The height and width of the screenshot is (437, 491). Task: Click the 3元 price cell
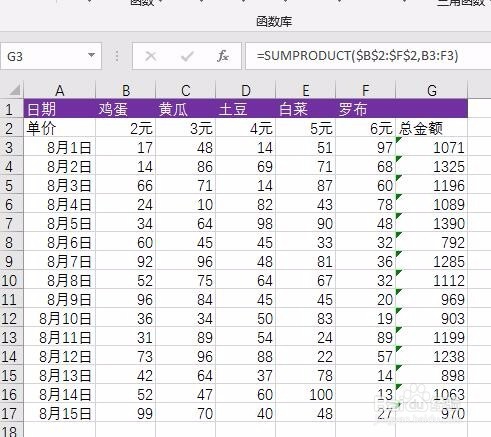click(186, 128)
